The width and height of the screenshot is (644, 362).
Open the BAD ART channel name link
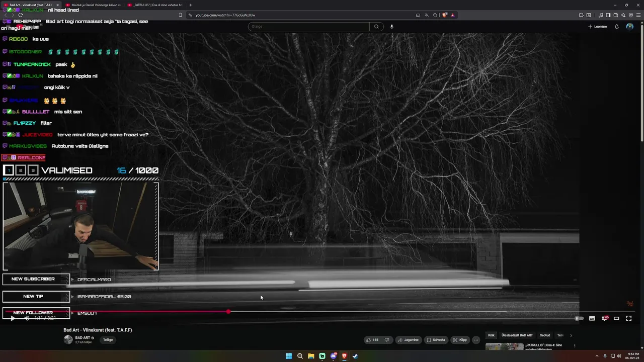pyautogui.click(x=83, y=338)
